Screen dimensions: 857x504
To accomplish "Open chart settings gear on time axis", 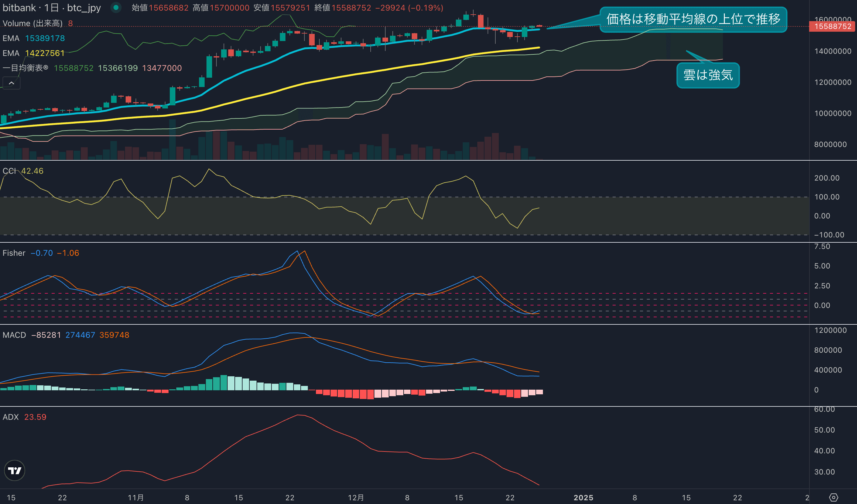I will 834,497.
